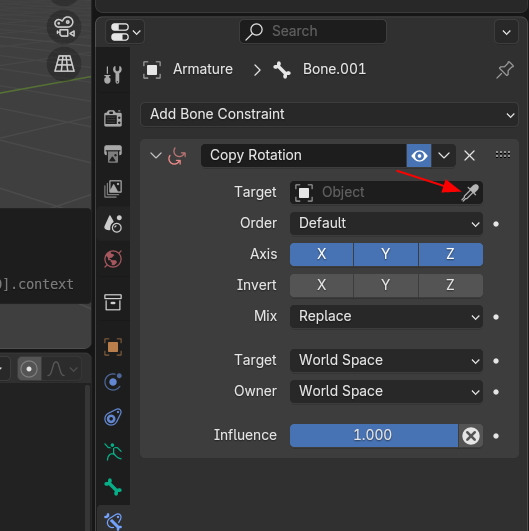Open proportional falloff curve dropdown
The height and width of the screenshot is (531, 529).
62,368
